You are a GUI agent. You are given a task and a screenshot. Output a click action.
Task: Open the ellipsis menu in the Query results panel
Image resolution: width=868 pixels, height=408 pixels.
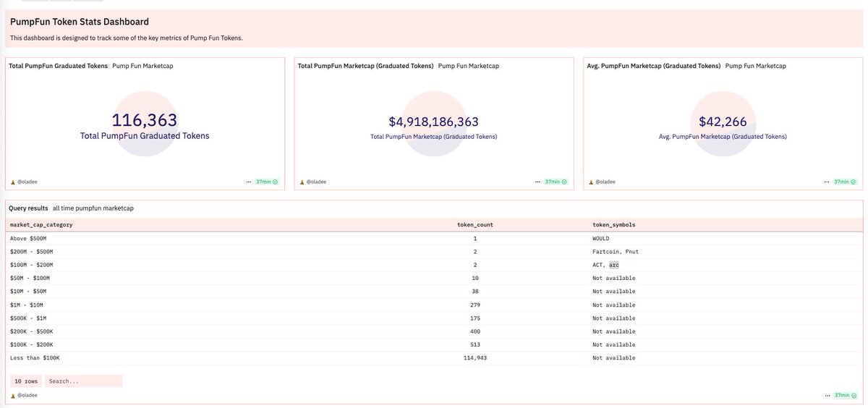(826, 396)
